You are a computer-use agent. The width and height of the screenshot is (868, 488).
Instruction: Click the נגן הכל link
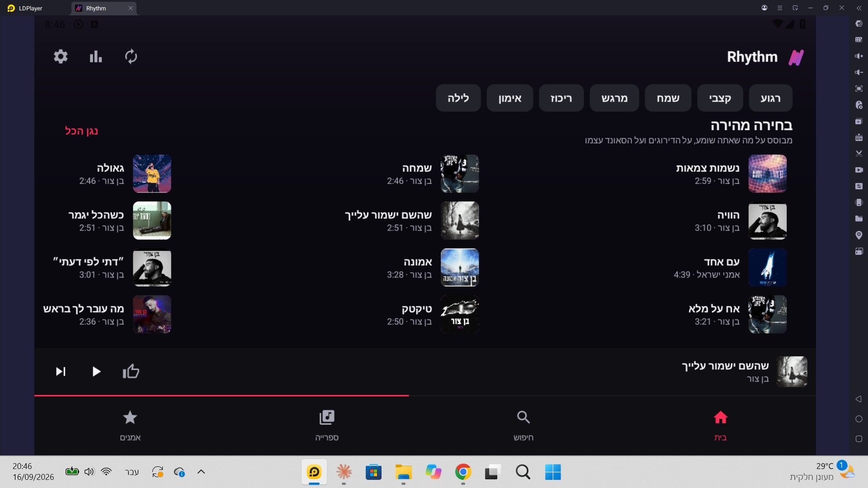(x=81, y=131)
